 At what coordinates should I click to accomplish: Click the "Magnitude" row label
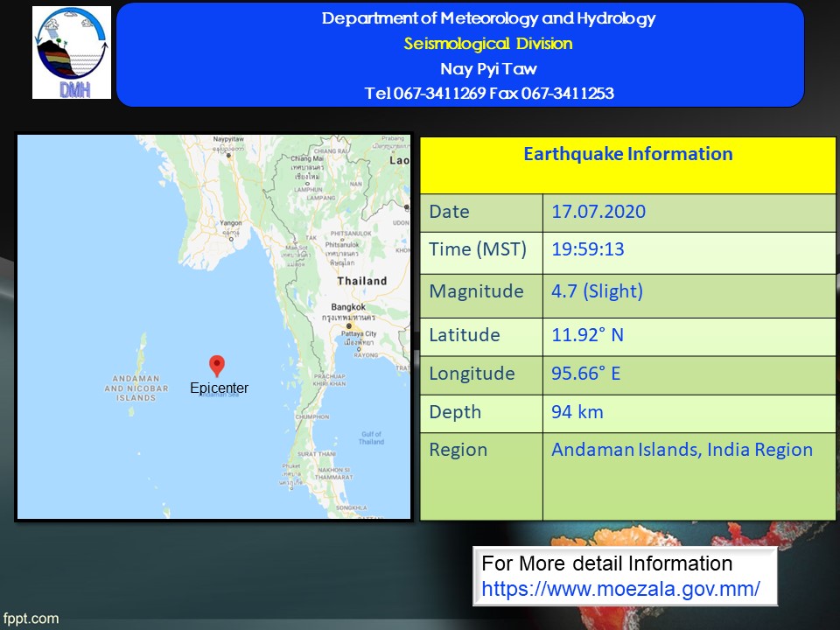[476, 291]
